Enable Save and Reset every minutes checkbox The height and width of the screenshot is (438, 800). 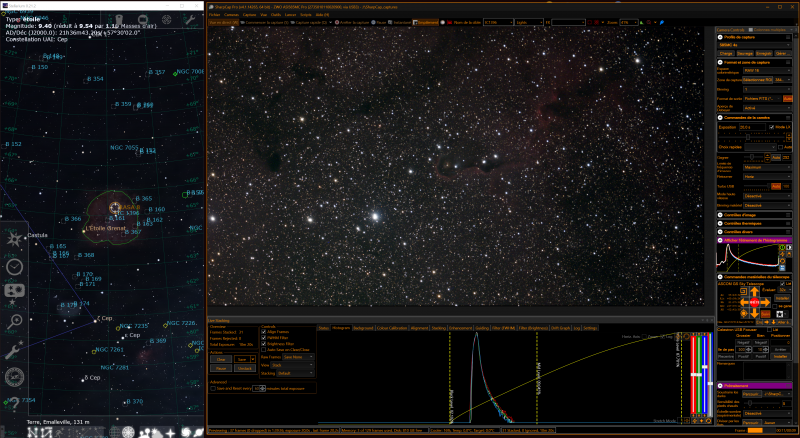[213, 388]
